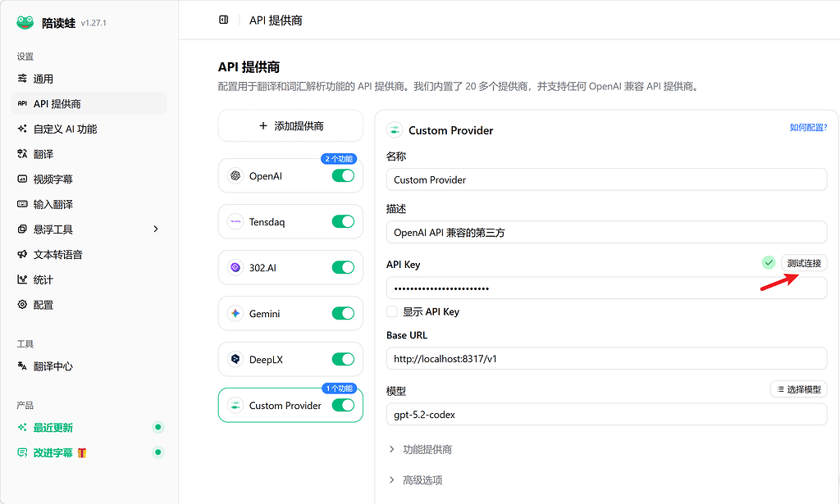840x504 pixels.
Task: Click the Base URL input field
Action: tap(606, 358)
